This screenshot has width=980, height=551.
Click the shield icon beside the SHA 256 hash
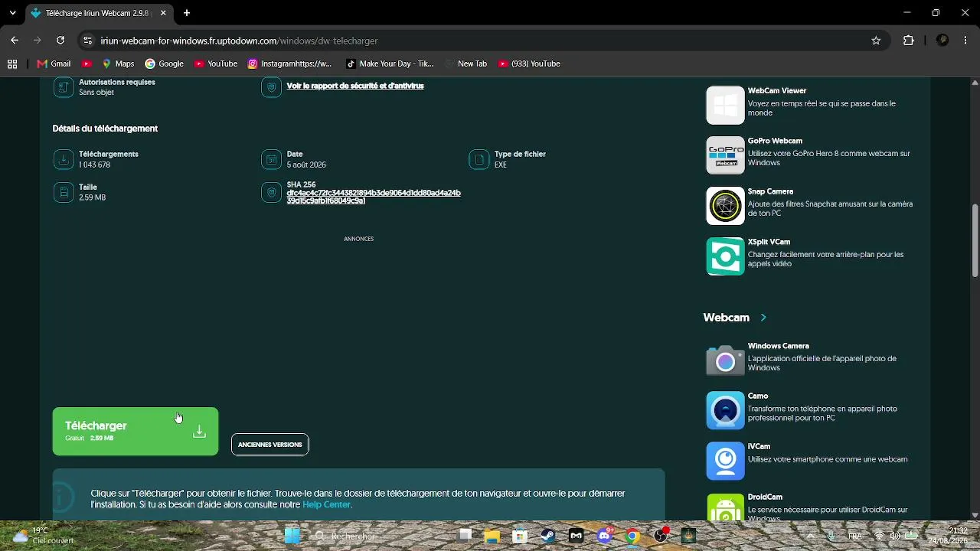point(271,193)
